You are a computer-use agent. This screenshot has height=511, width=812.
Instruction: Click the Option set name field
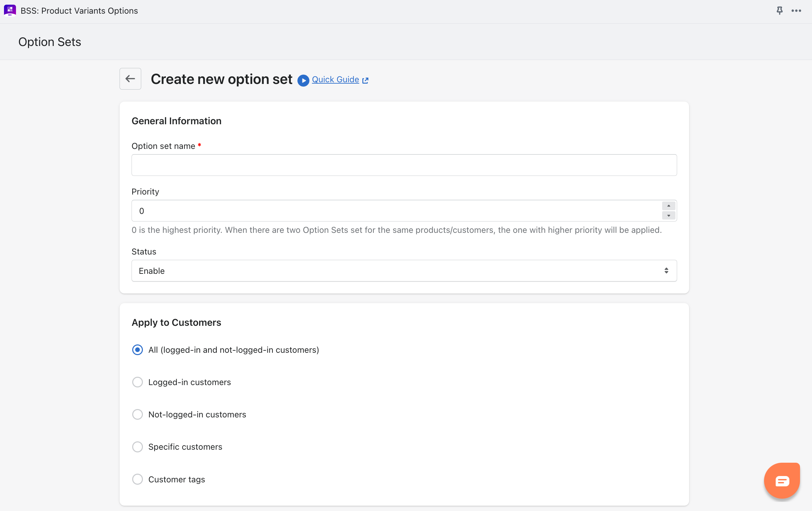[404, 165]
